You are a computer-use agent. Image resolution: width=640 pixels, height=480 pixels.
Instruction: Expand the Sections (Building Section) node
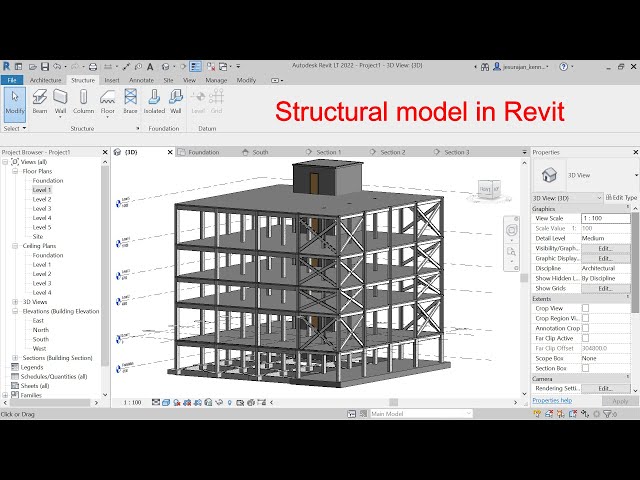(15, 358)
